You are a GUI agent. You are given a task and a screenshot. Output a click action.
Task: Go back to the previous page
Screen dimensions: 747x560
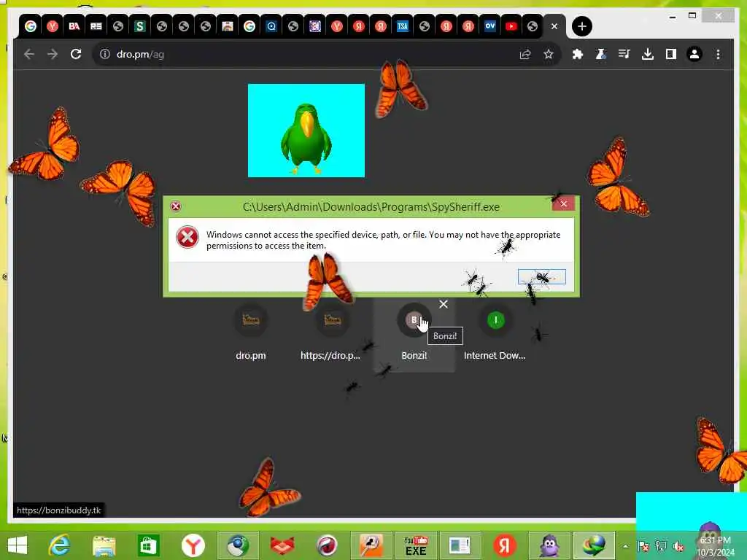29,54
